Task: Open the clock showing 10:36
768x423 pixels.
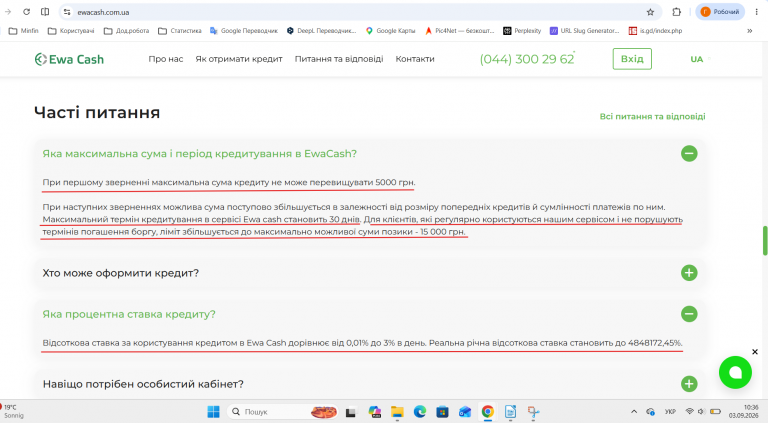Action: point(744,411)
